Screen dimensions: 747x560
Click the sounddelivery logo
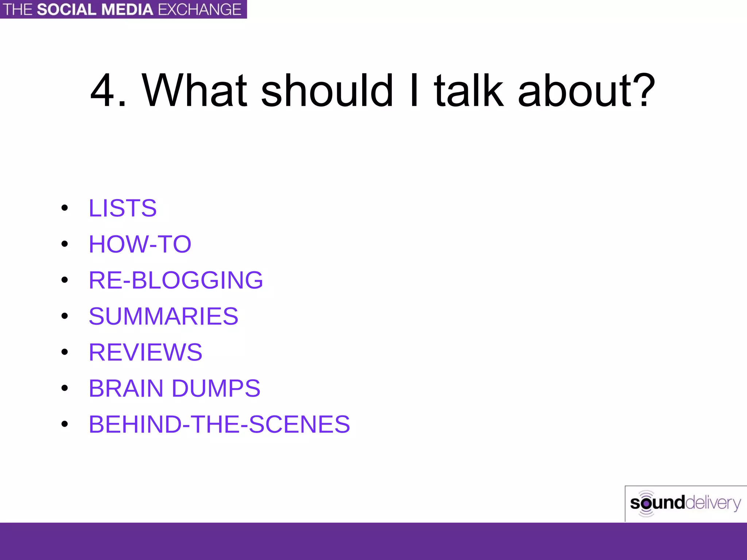point(686,503)
